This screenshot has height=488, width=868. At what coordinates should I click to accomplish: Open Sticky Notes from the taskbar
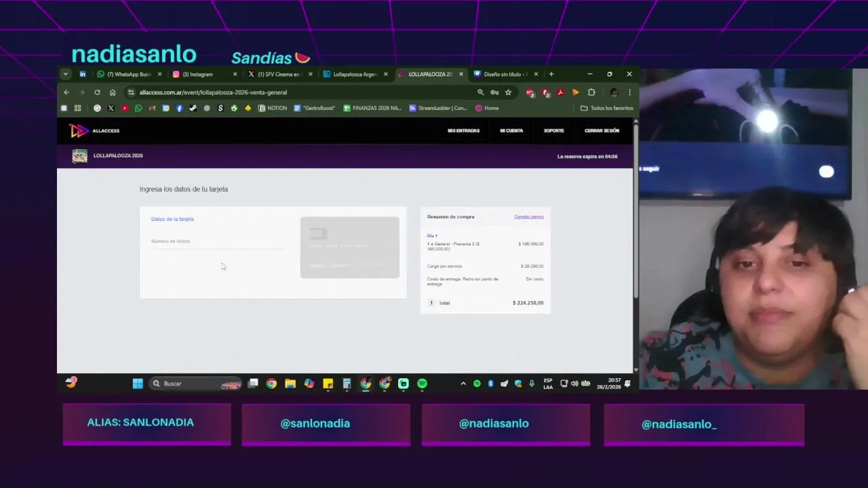328,384
